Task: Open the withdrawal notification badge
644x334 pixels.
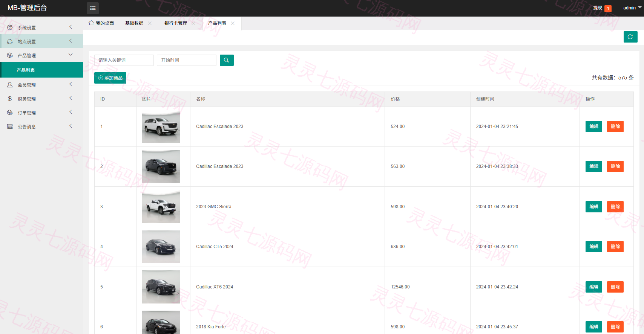Action: [608, 9]
